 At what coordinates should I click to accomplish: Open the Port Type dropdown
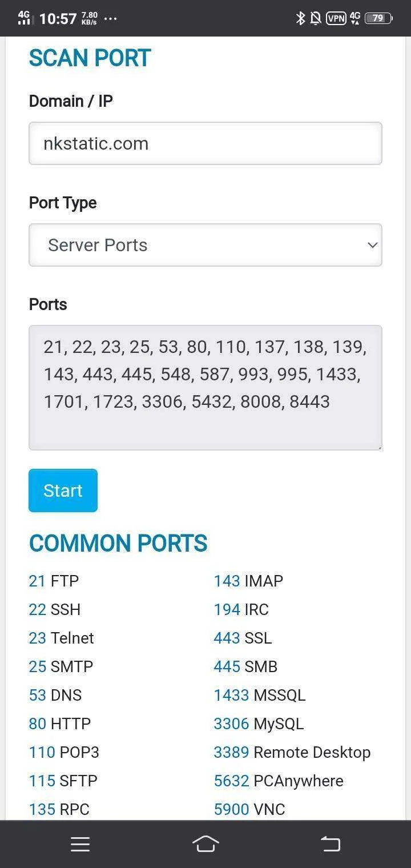click(x=205, y=245)
